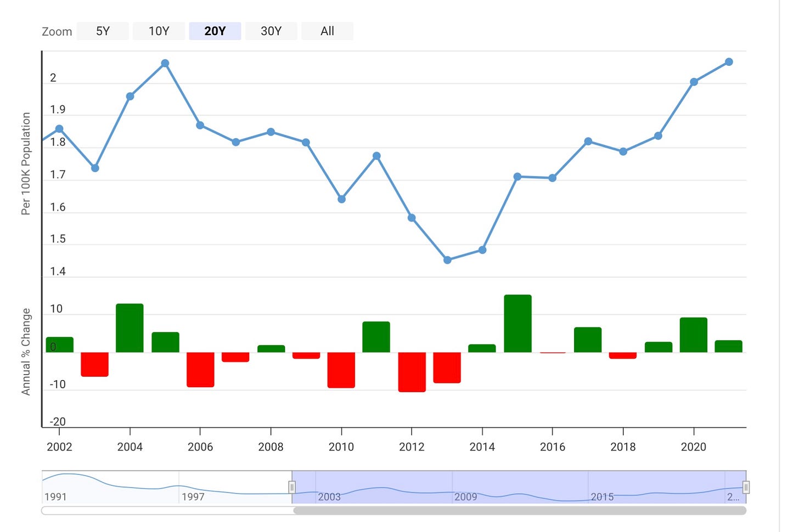The height and width of the screenshot is (532, 799).
Task: Click the 2005 peak data point
Action: (x=165, y=64)
